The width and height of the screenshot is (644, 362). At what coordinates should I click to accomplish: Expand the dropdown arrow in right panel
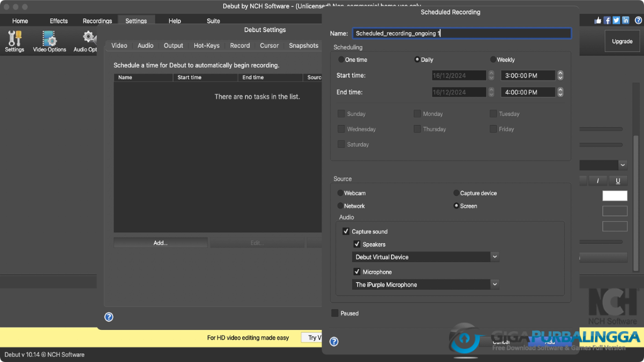point(623,165)
